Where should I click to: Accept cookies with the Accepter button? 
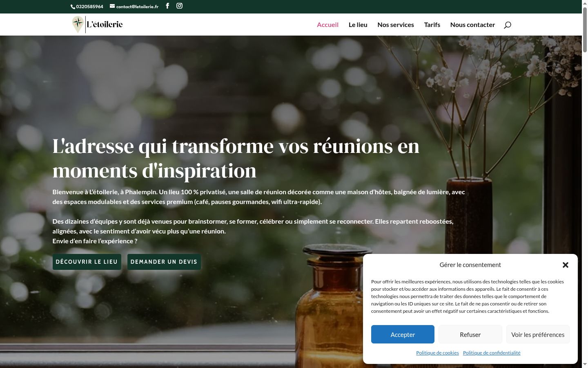(403, 334)
